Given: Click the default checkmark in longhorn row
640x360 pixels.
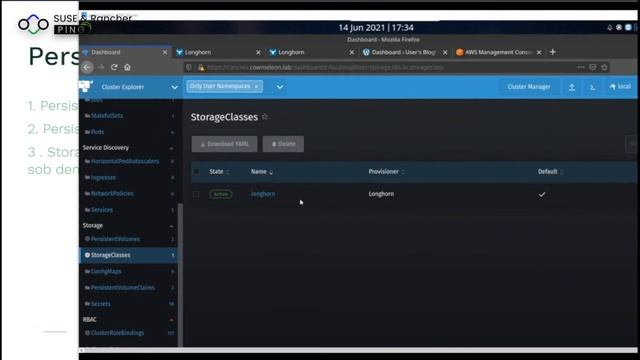Looking at the screenshot, I should click(x=542, y=195).
